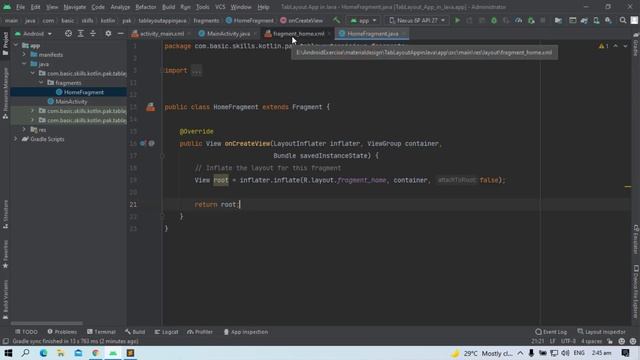This screenshot has width=640, height=360.
Task: Click the warning indicator in editor corner
Action: pos(604,46)
